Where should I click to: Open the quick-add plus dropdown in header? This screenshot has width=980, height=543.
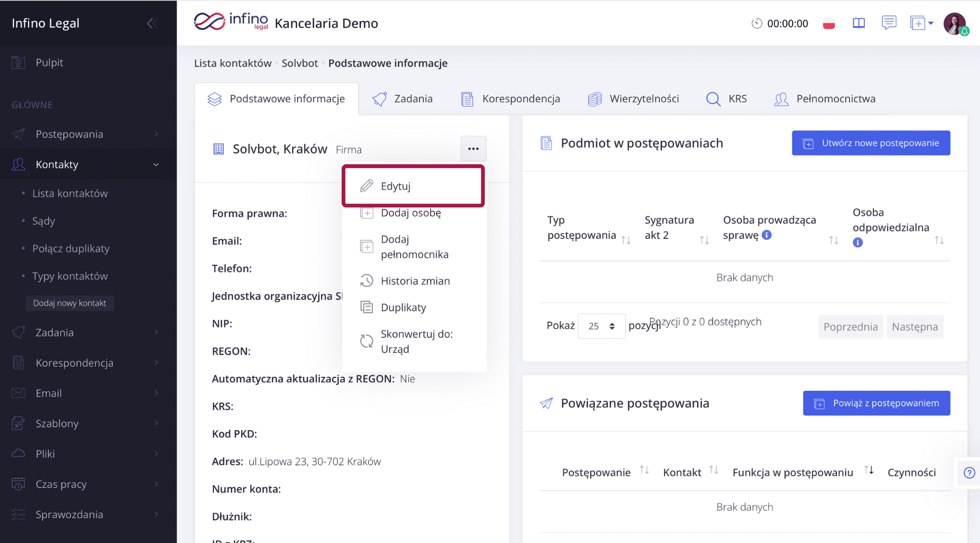point(922,23)
